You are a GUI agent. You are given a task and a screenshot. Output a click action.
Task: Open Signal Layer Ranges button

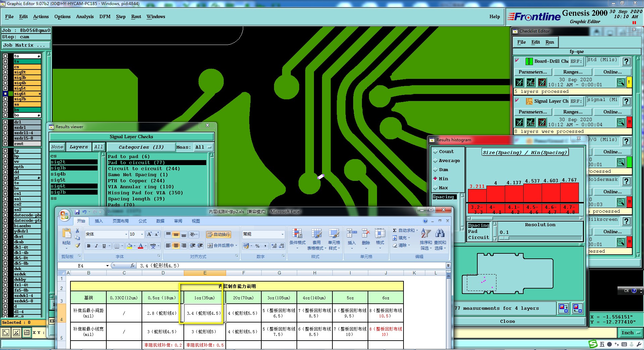(573, 112)
